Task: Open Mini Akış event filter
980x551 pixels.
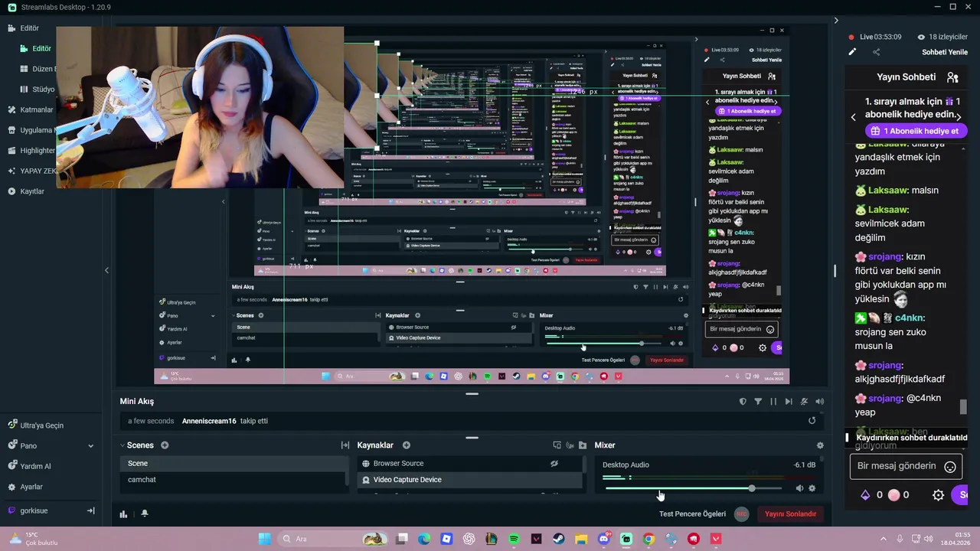Action: [x=758, y=401]
